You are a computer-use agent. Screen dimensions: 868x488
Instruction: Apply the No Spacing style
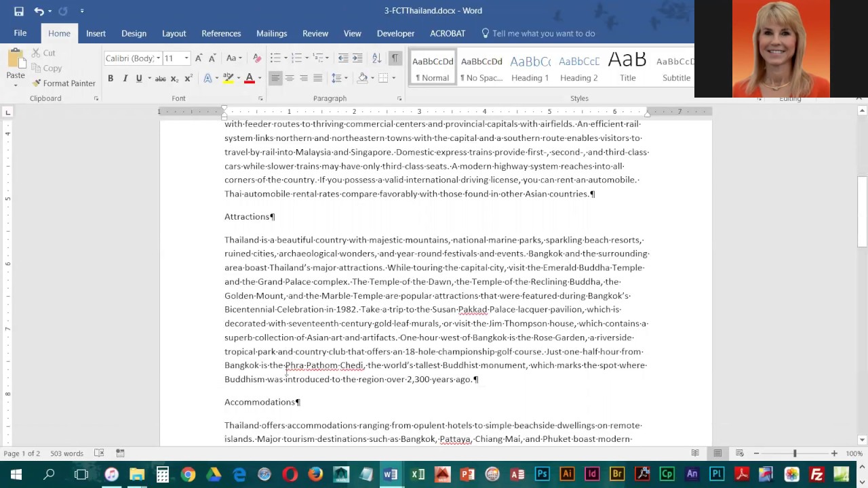point(481,68)
